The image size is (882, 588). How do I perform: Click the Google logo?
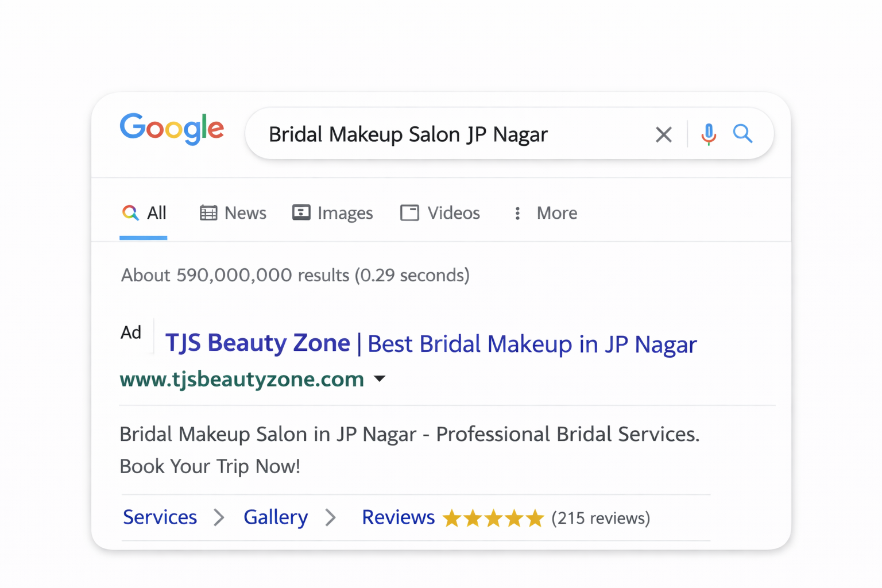point(172,129)
